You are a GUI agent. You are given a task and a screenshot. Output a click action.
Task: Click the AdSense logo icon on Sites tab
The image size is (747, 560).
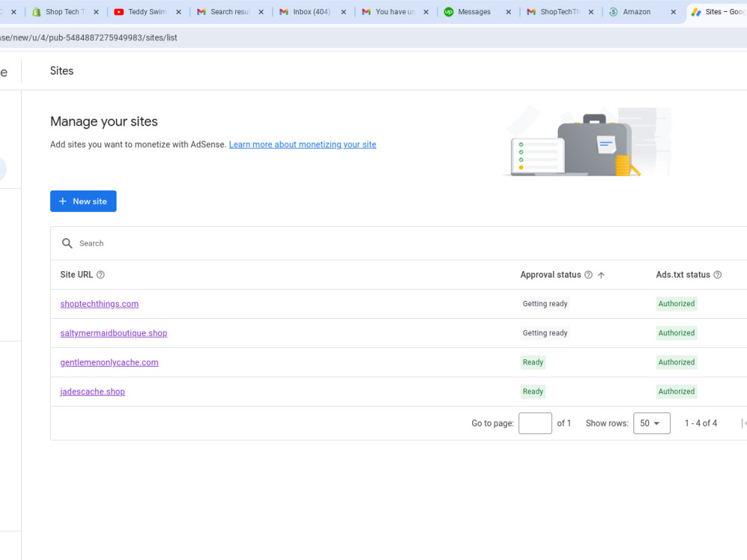[x=696, y=12]
